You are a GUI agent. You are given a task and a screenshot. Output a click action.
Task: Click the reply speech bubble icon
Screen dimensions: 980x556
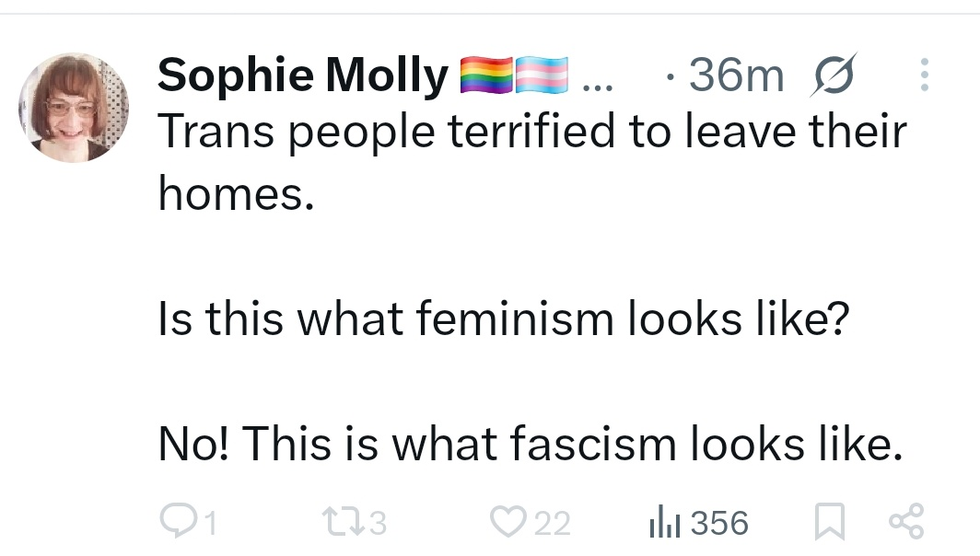click(x=178, y=520)
